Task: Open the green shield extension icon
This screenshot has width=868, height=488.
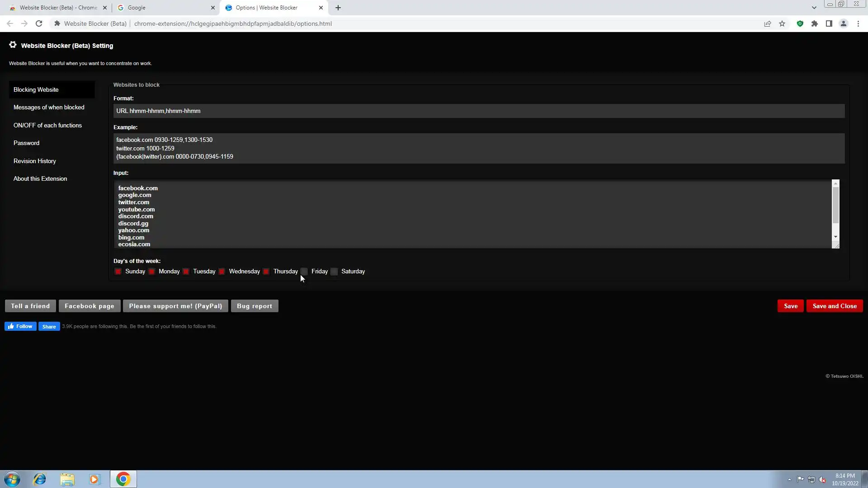Action: 800,23
